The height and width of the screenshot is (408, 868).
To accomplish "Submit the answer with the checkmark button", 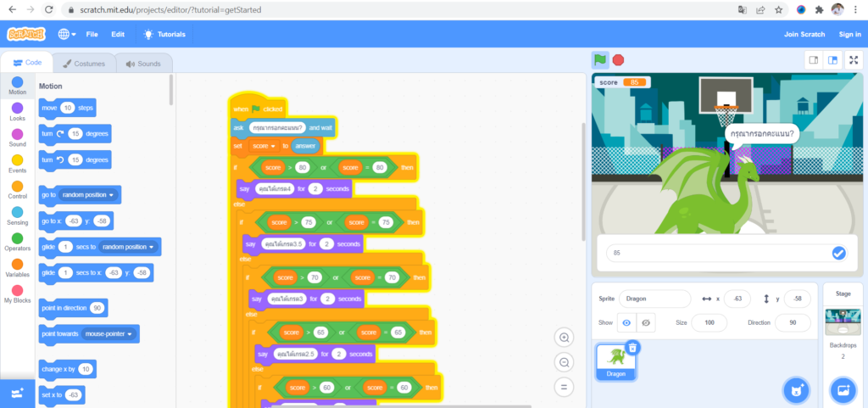I will (x=838, y=253).
